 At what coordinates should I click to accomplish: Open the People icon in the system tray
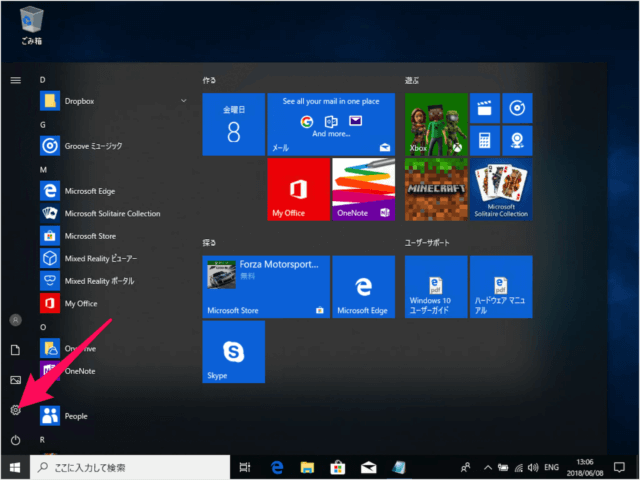[x=465, y=467]
